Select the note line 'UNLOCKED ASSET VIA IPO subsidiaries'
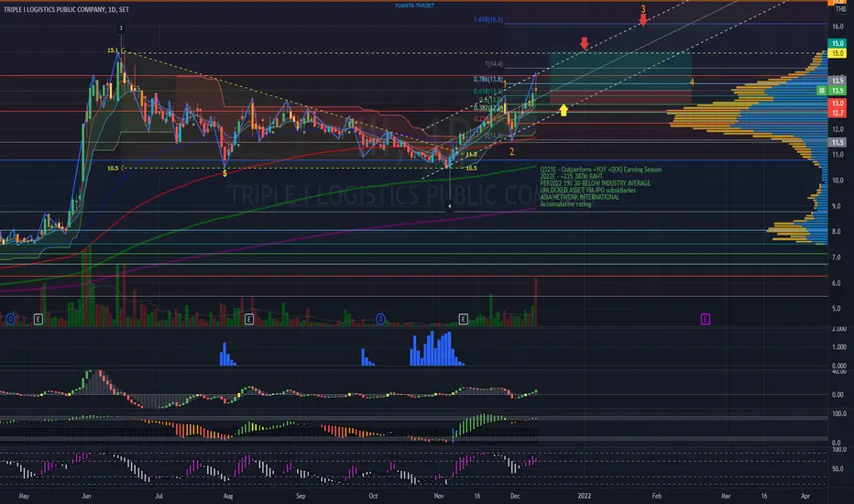Image resolution: width=854 pixels, height=504 pixels. click(587, 191)
